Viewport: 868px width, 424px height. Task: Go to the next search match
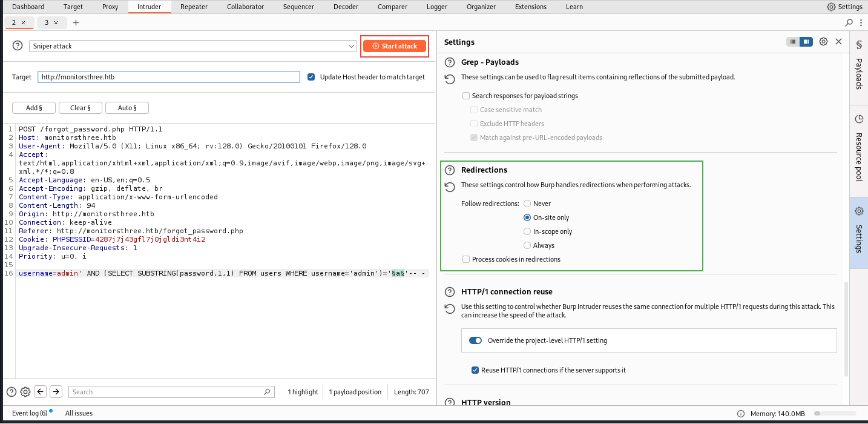point(56,392)
